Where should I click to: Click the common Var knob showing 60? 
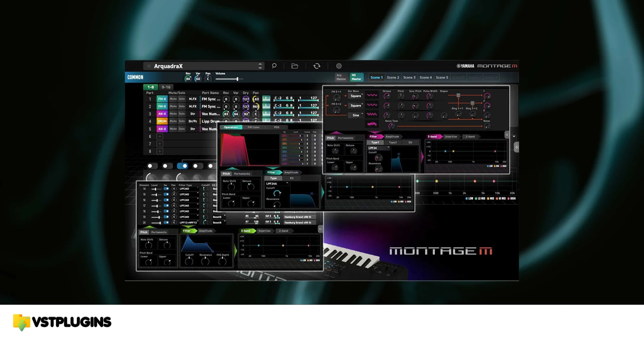198,79
